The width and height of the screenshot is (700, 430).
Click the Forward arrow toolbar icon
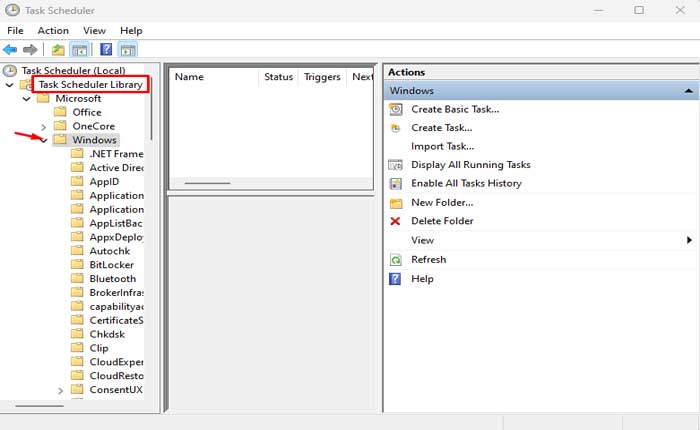pyautogui.click(x=30, y=50)
